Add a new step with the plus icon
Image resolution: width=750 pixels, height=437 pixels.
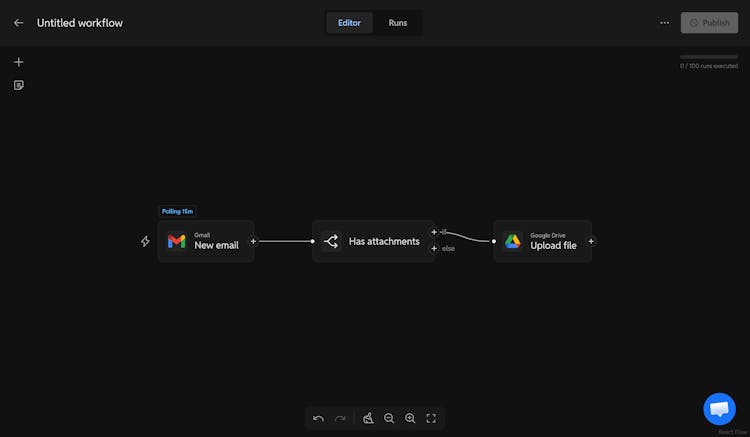tap(18, 62)
